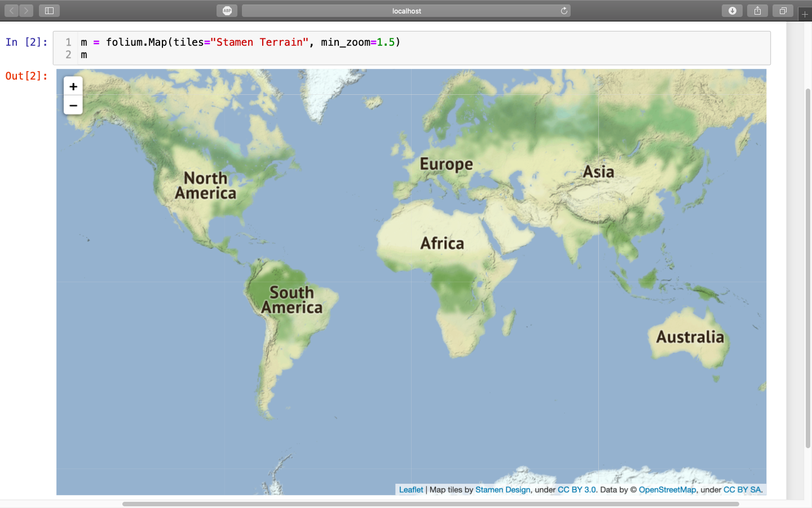Image resolution: width=812 pixels, height=508 pixels.
Task: Reload the page with the refresh icon
Action: [564, 11]
